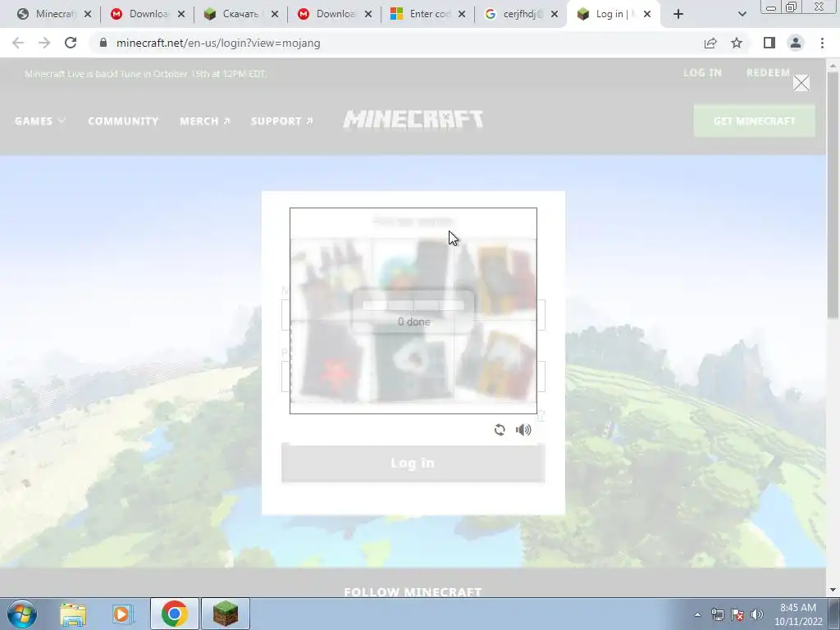Go back to the previous page

(18, 43)
